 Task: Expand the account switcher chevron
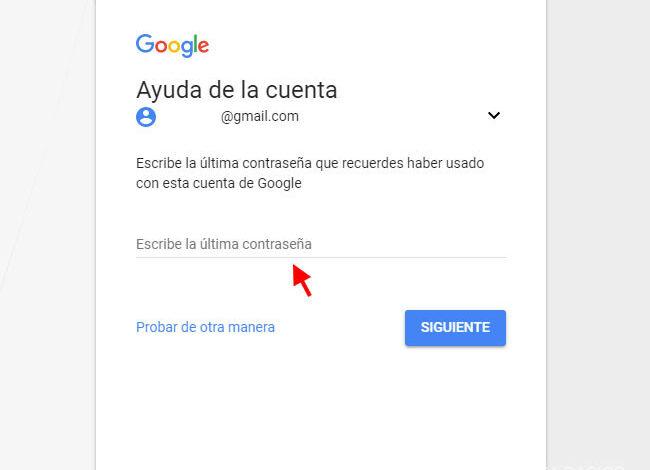[494, 115]
